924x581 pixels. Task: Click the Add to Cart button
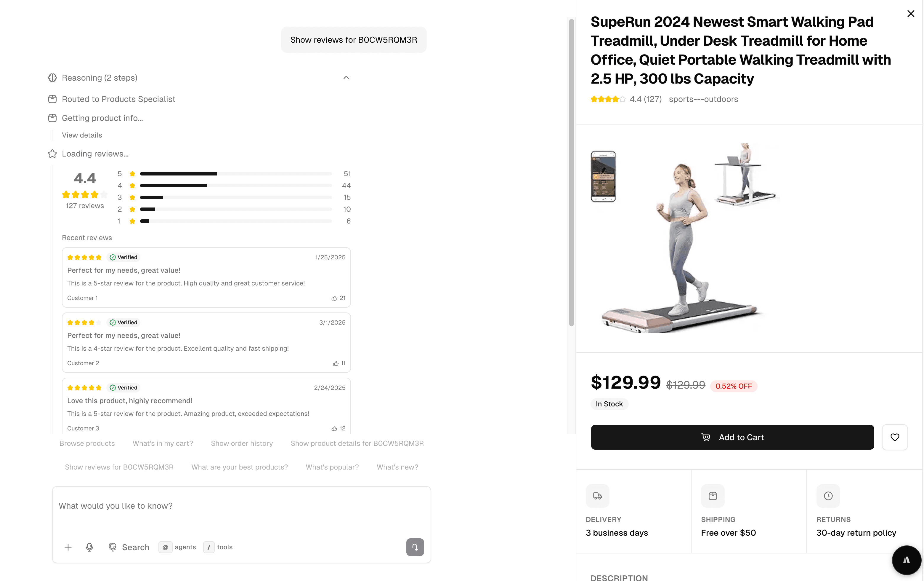(732, 437)
